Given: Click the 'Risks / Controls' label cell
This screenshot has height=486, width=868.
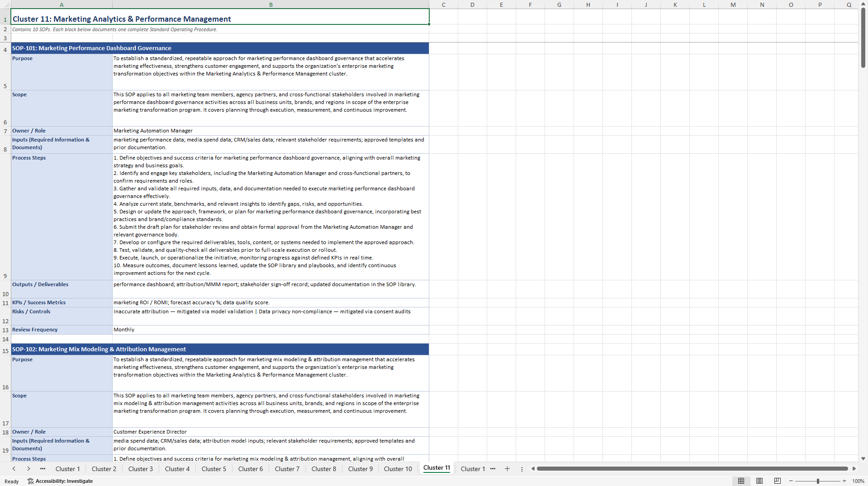Looking at the screenshot, I should [62, 316].
